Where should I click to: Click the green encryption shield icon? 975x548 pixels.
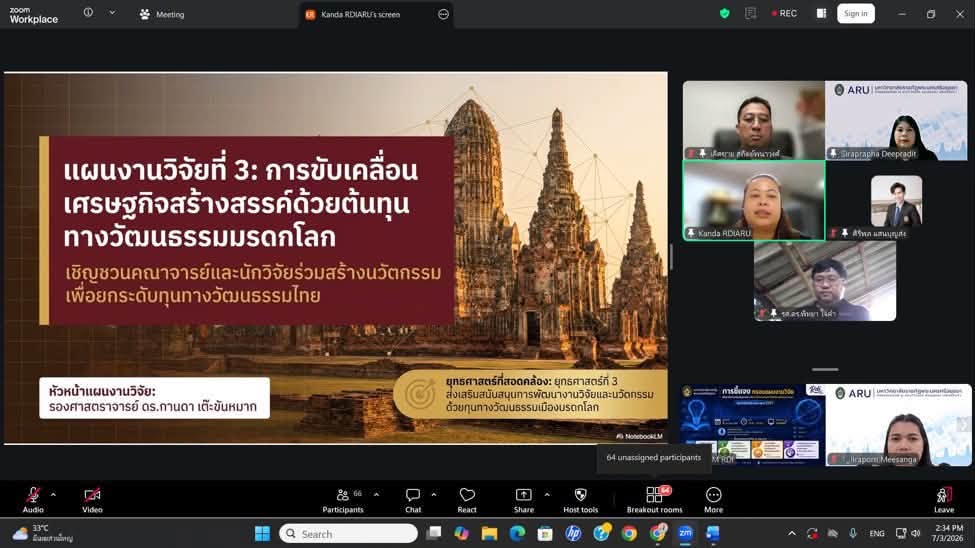pyautogui.click(x=724, y=13)
